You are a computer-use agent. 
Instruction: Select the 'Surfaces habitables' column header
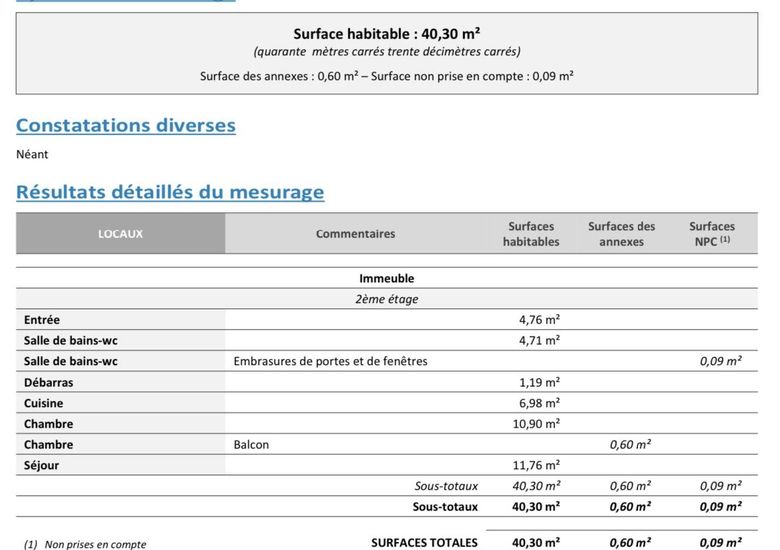(531, 234)
